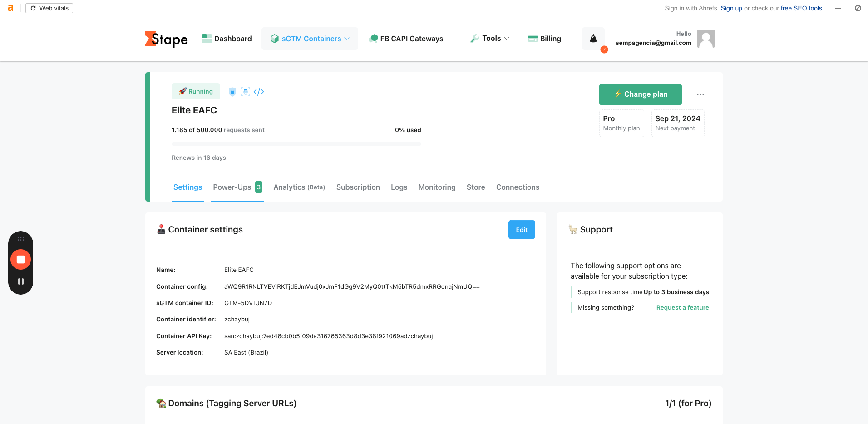Click the Up to 3 business days text
The image size is (868, 424).
pyautogui.click(x=676, y=292)
